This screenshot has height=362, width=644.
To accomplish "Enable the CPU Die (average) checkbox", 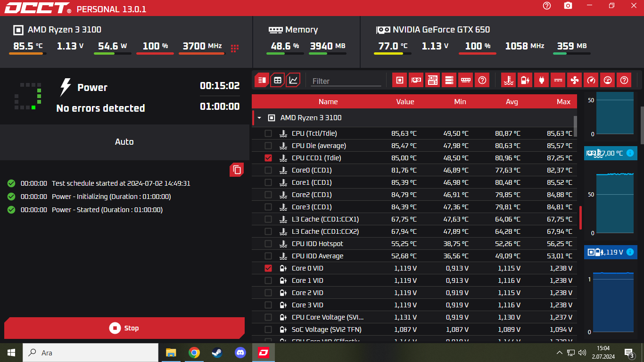I will (x=268, y=146).
